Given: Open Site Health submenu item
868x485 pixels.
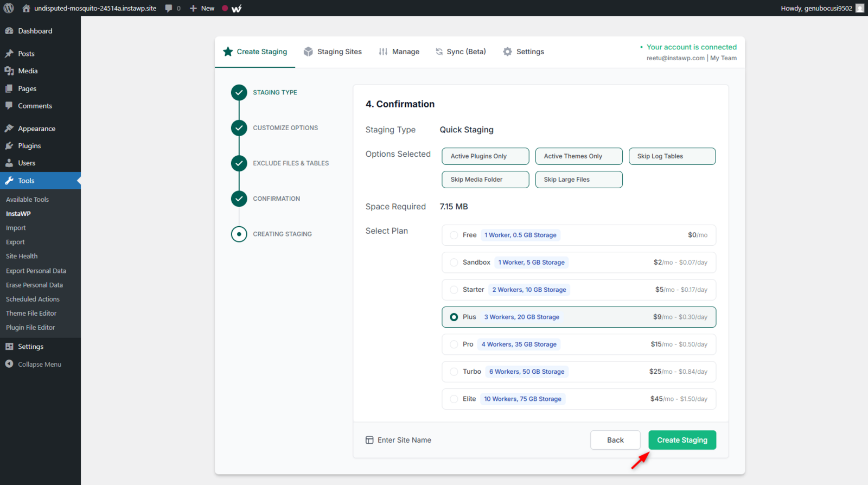Looking at the screenshot, I should point(22,256).
